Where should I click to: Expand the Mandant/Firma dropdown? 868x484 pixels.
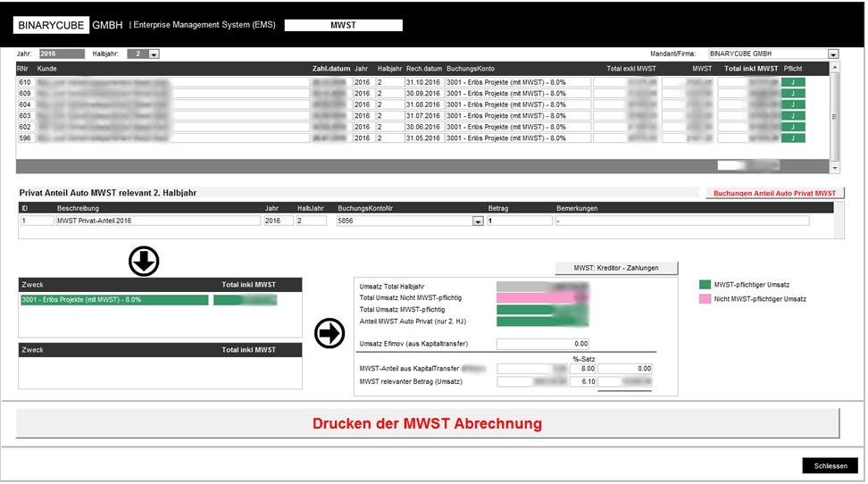(x=833, y=54)
